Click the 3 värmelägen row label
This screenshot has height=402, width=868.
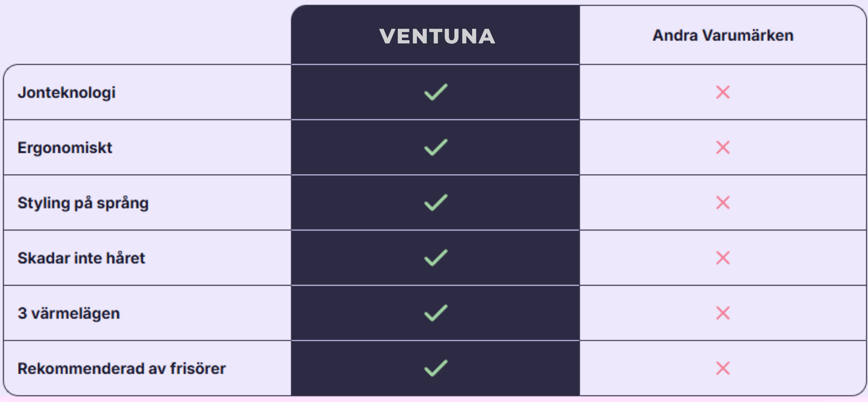pos(68,313)
